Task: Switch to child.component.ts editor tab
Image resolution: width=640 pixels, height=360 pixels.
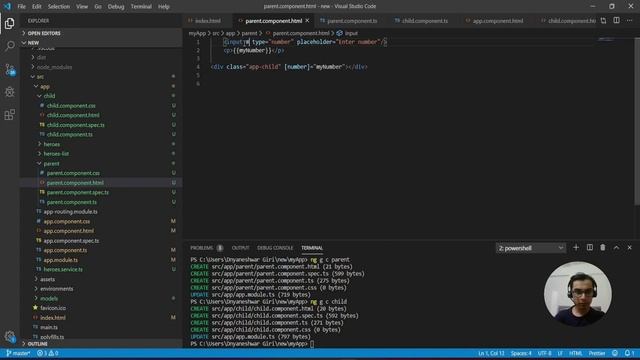Action: [x=424, y=20]
